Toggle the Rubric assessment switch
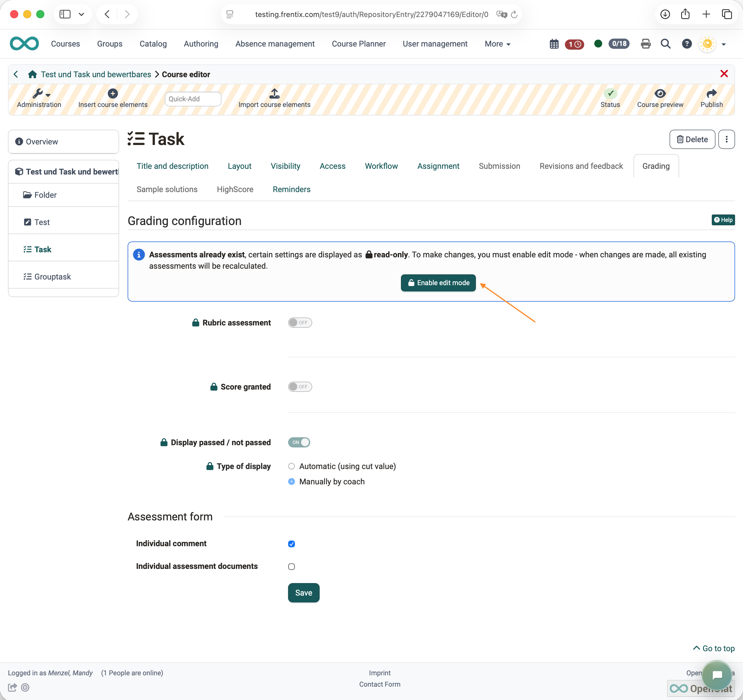This screenshot has height=700, width=743. point(300,323)
